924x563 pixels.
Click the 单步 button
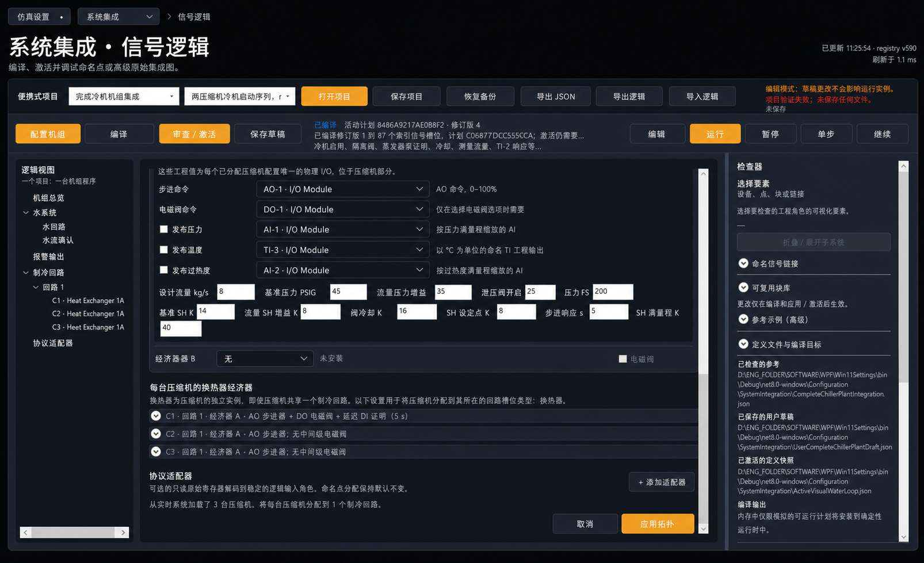[826, 134]
